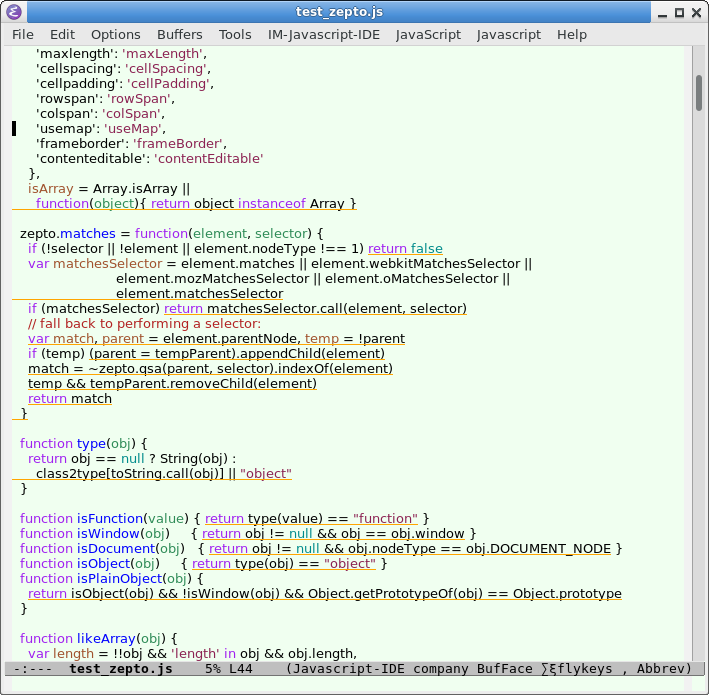Click 'obj.window' in isWindow function
The image size is (709, 695).
pyautogui.click(x=428, y=534)
